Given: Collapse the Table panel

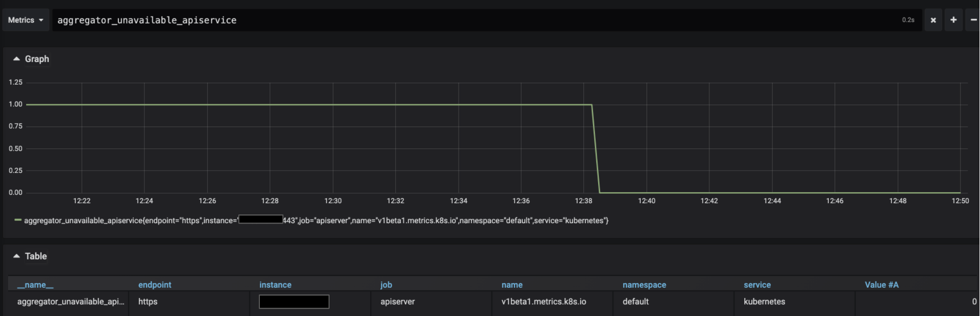Looking at the screenshot, I should [30, 256].
